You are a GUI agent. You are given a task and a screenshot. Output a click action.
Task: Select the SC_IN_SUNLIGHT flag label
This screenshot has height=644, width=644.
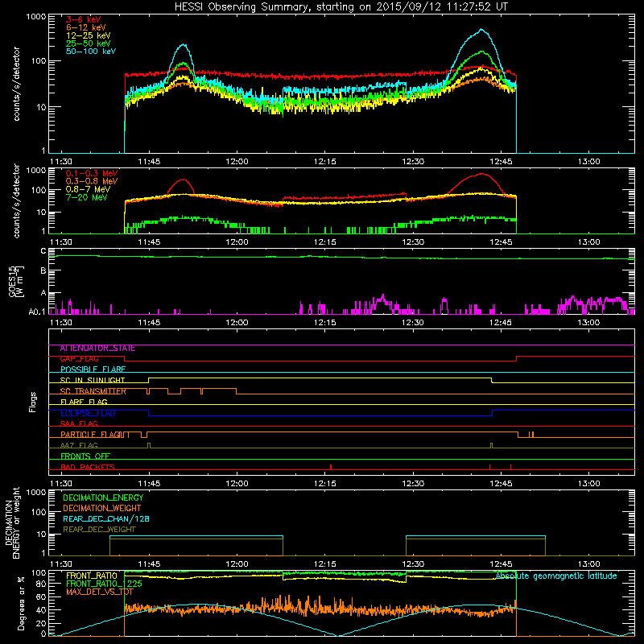tap(93, 380)
